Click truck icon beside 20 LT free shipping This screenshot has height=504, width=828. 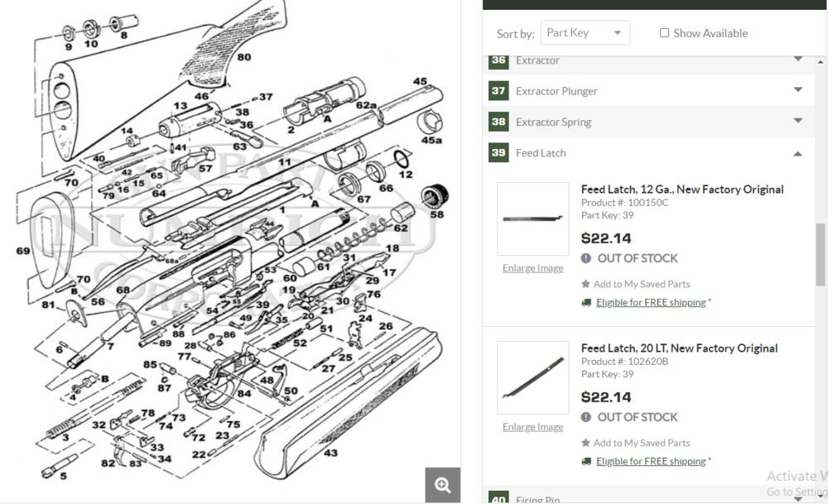pyautogui.click(x=586, y=461)
